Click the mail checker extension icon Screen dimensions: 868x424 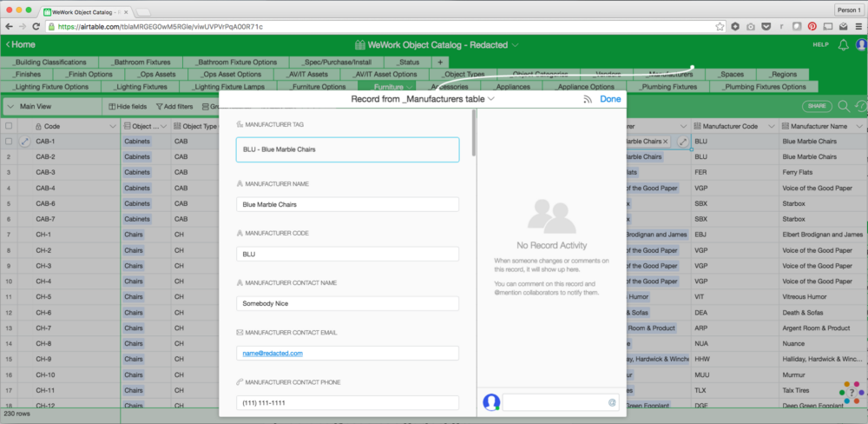click(843, 26)
